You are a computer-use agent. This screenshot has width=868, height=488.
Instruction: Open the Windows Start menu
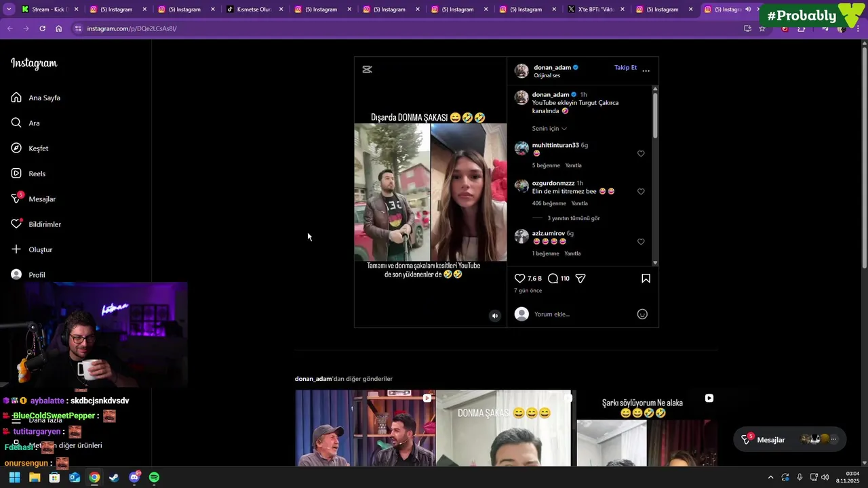(x=14, y=477)
